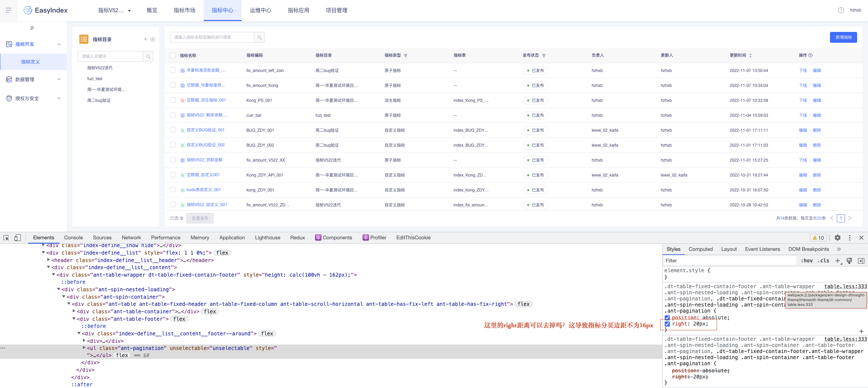Click the EasyIndex logo icon
This screenshot has width=868, height=388.
click(28, 10)
